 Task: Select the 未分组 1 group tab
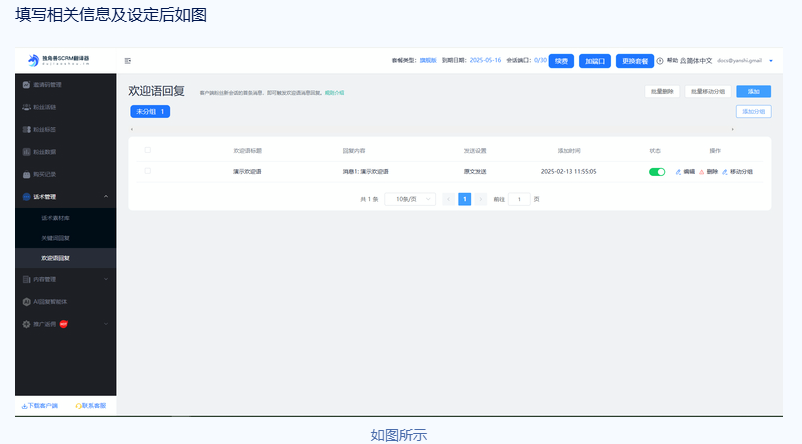pos(150,112)
